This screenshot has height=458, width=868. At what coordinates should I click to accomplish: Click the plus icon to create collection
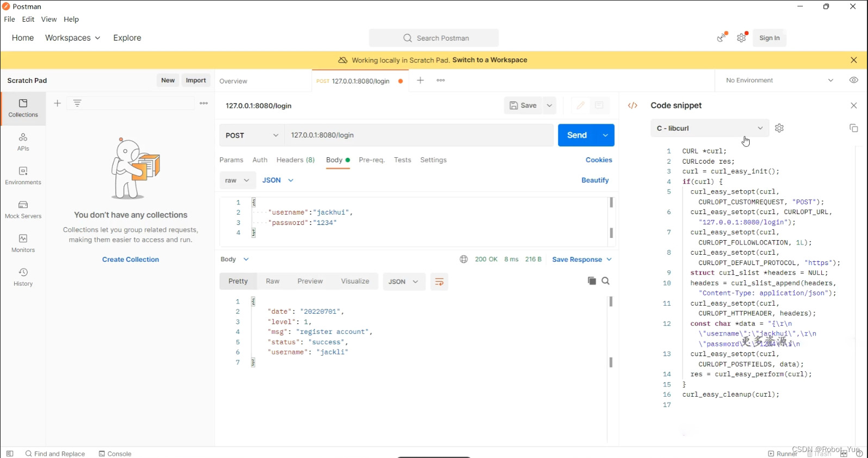[x=58, y=103]
